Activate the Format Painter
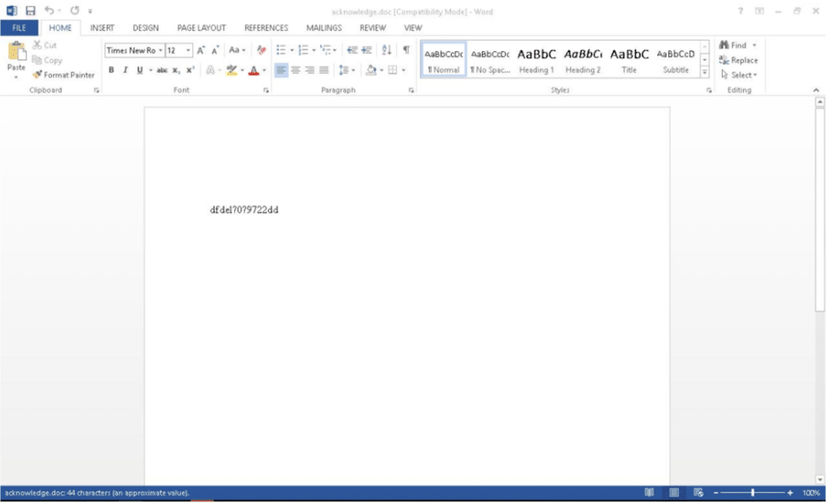 click(63, 75)
